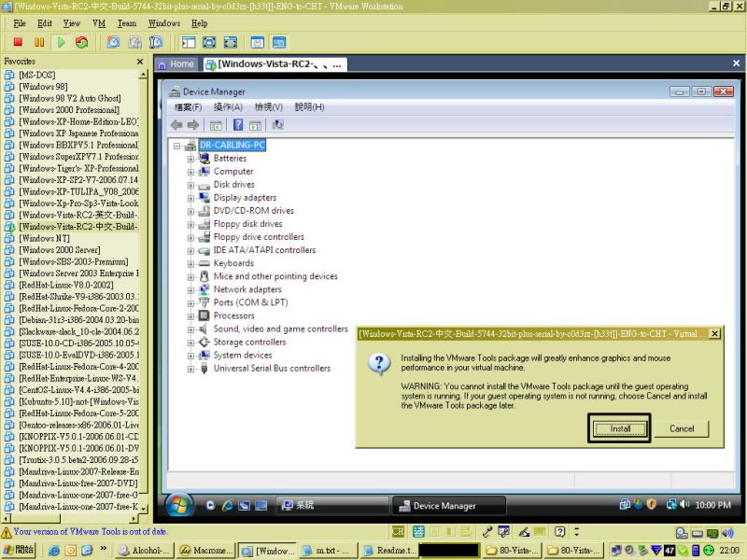Switch to the Home tab
The image size is (747, 560).
click(x=176, y=63)
